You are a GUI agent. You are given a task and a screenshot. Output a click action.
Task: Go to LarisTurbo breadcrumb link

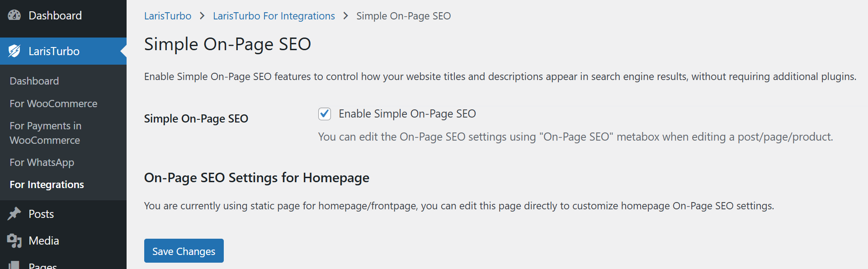[168, 16]
